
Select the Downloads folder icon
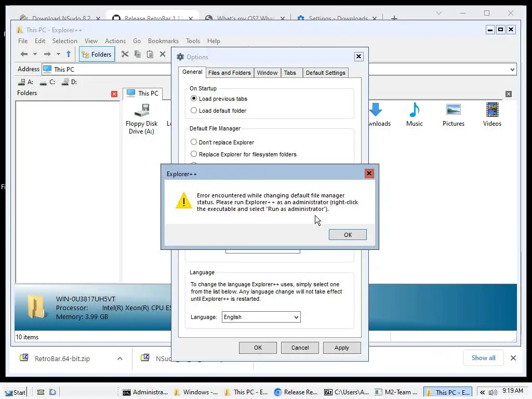point(379,115)
